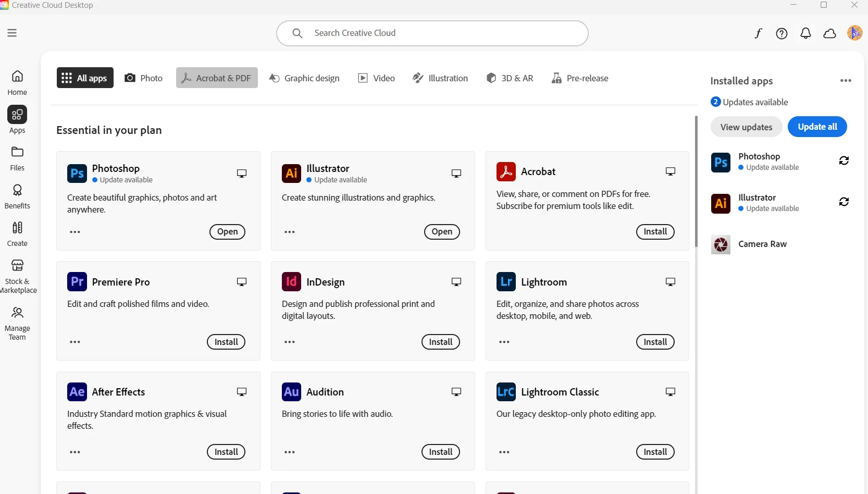Click the Photoshop app icon in card
This screenshot has height=494, width=868.
pos(77,173)
